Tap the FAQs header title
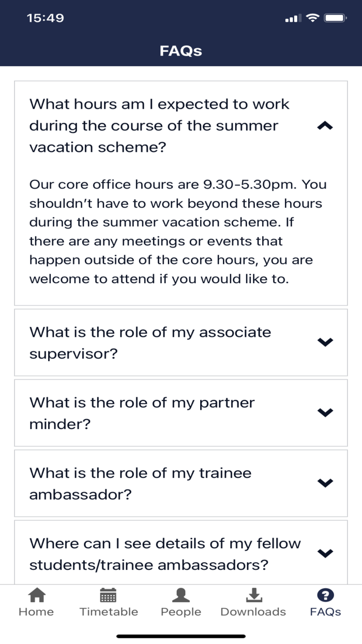 click(180, 51)
